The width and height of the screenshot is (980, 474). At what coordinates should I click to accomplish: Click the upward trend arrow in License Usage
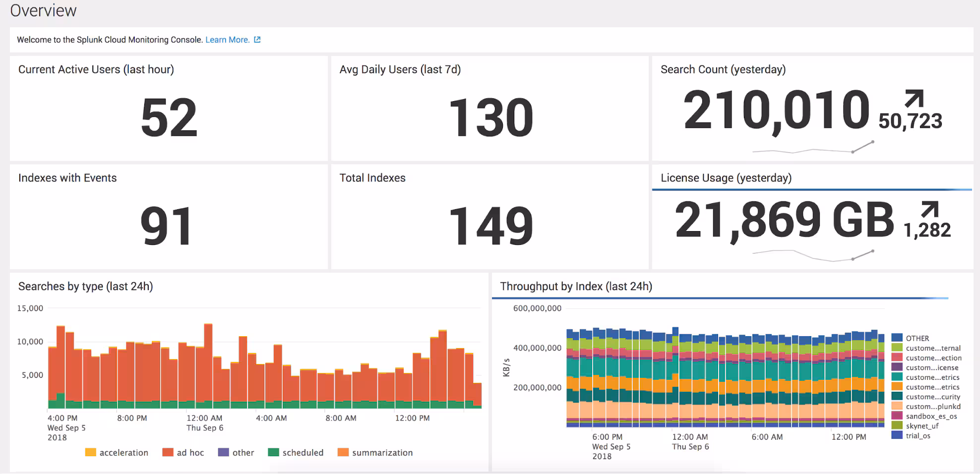coord(929,209)
